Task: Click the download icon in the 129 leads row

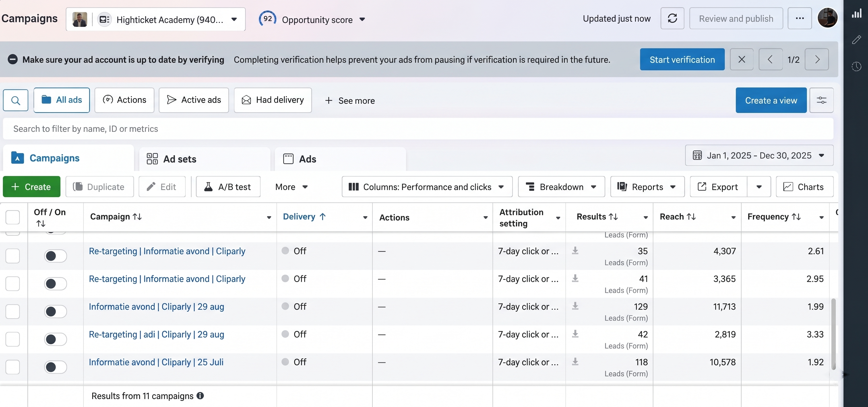Action: [575, 306]
